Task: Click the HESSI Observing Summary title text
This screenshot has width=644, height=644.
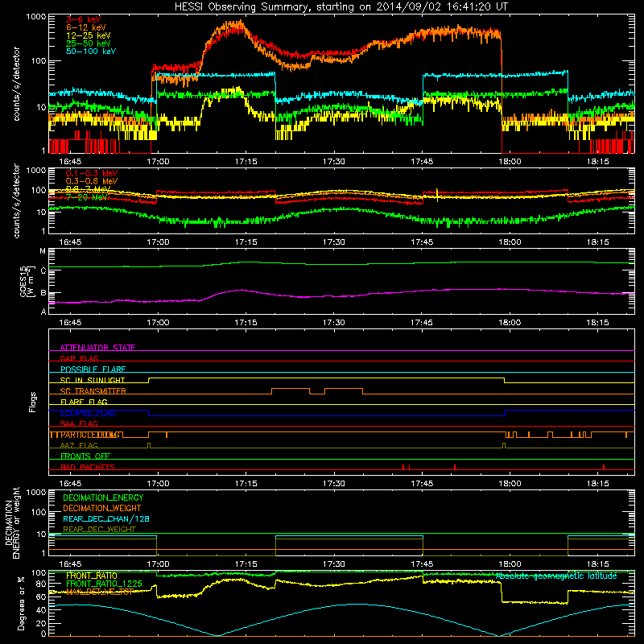Action: 341,6
